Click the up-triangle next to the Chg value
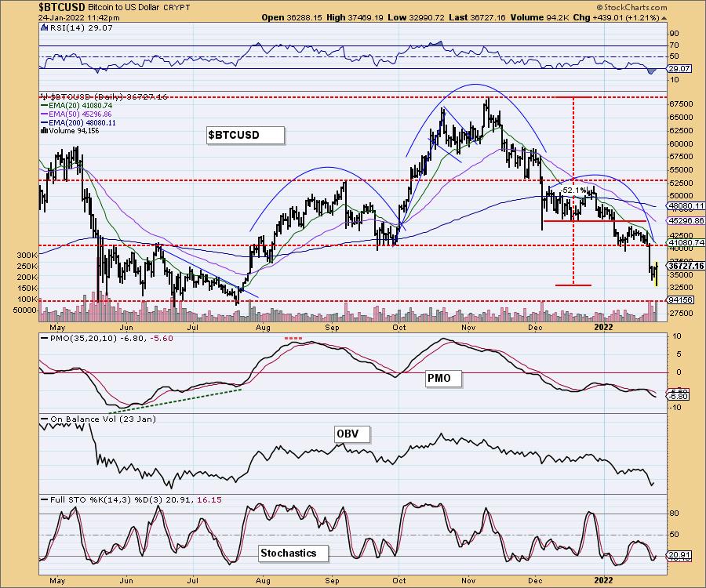706x588 pixels. pyautogui.click(x=664, y=18)
